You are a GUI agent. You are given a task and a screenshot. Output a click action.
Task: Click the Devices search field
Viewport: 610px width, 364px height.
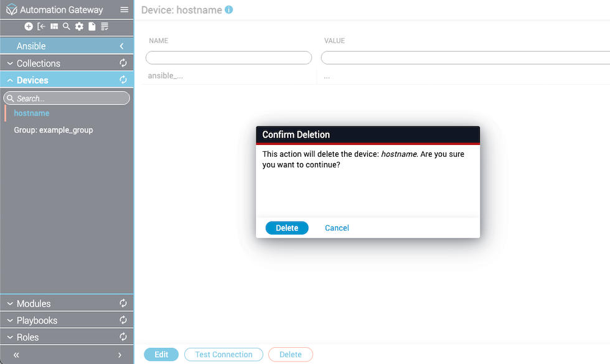[x=67, y=98]
